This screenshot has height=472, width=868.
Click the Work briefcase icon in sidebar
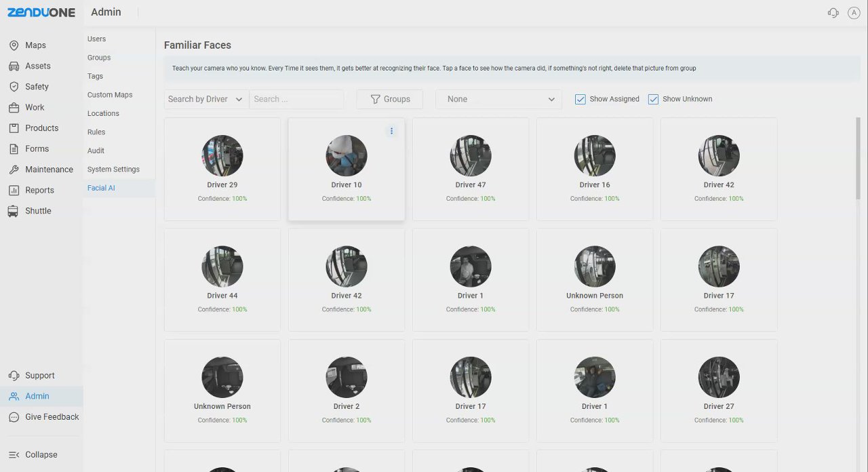(x=14, y=107)
